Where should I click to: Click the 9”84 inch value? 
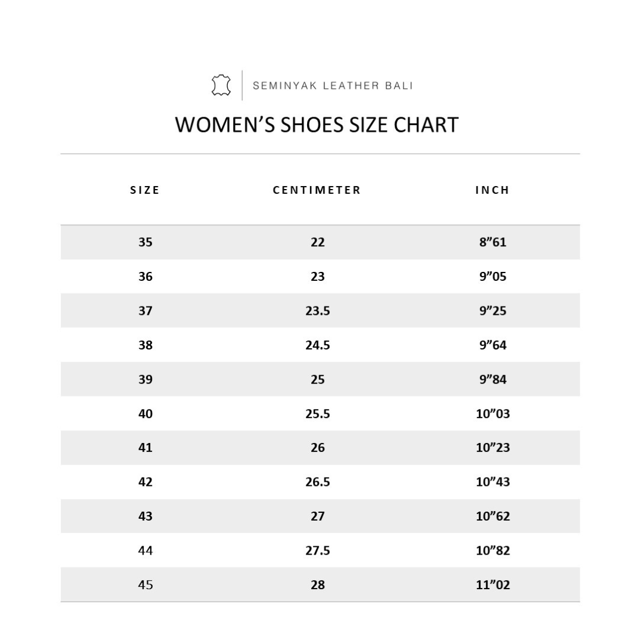[x=493, y=379]
